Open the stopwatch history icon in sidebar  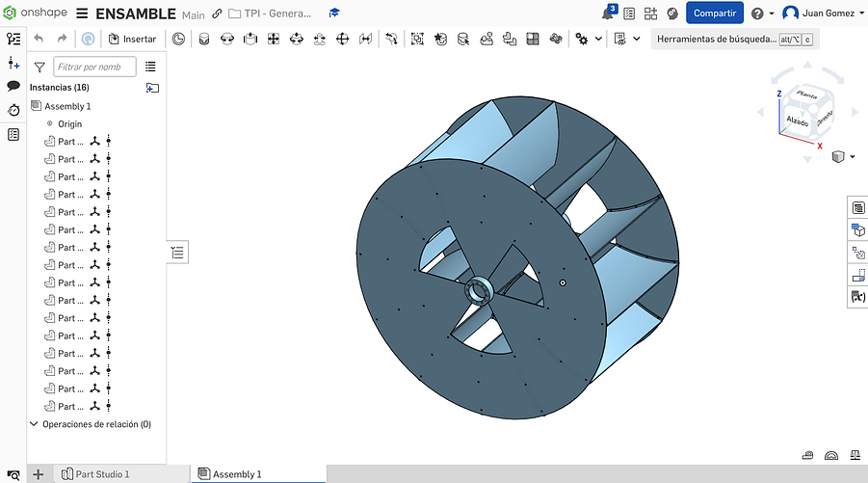click(13, 110)
